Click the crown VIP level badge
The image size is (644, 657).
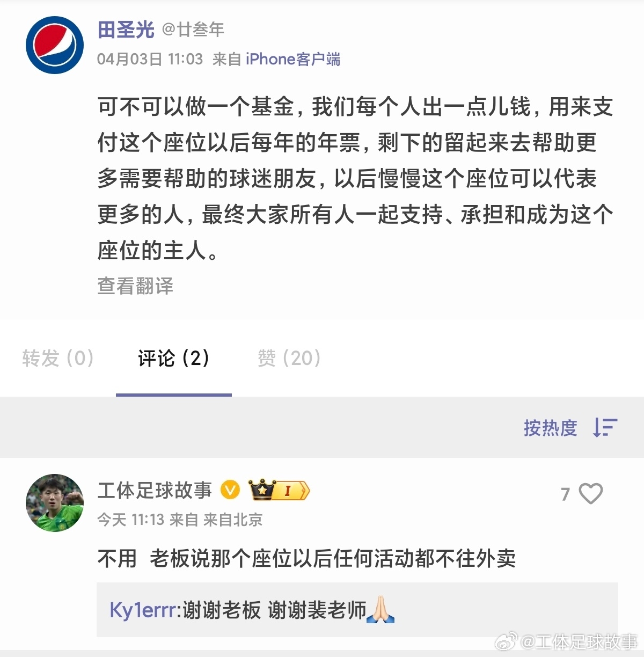[279, 490]
